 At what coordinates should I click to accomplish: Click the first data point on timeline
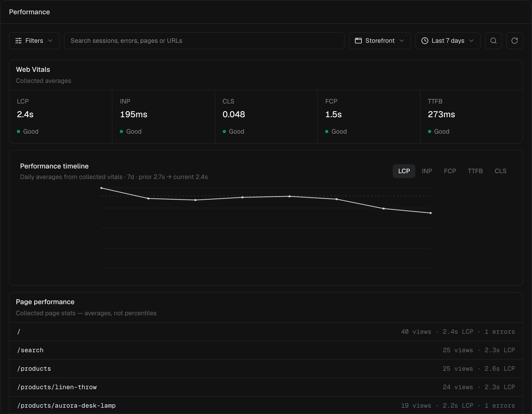tap(101, 188)
